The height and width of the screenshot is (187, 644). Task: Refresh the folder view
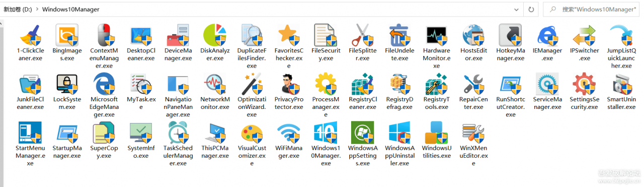click(x=531, y=10)
